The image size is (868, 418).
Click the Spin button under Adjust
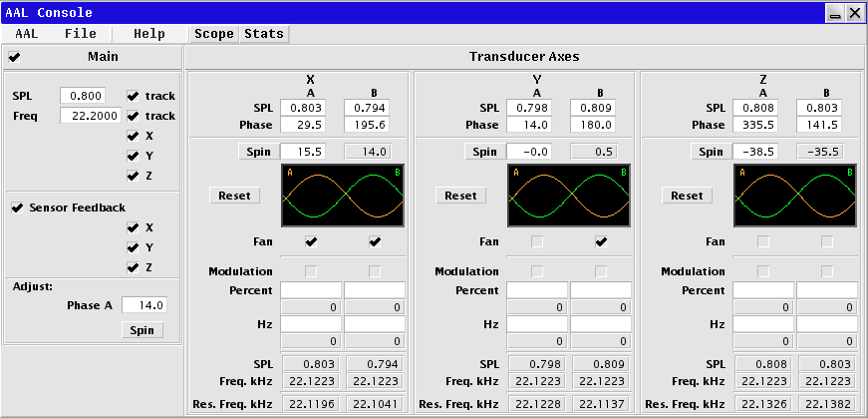point(143,330)
